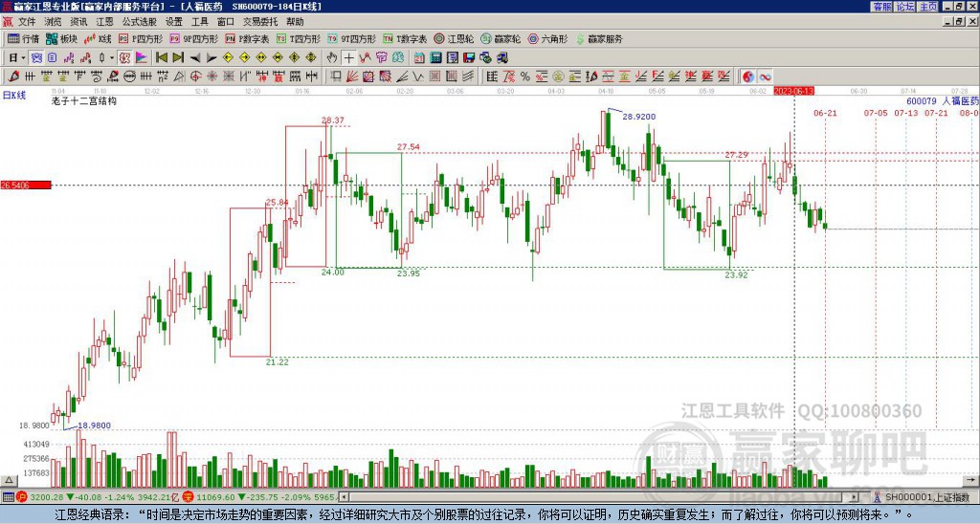This screenshot has width=980, height=524.
Task: Open the T数字表 tool
Action: pyautogui.click(x=405, y=38)
